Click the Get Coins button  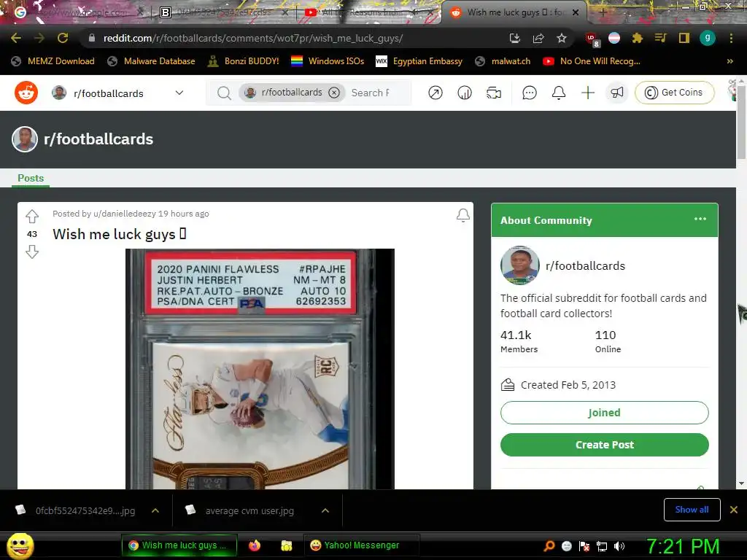pos(675,93)
